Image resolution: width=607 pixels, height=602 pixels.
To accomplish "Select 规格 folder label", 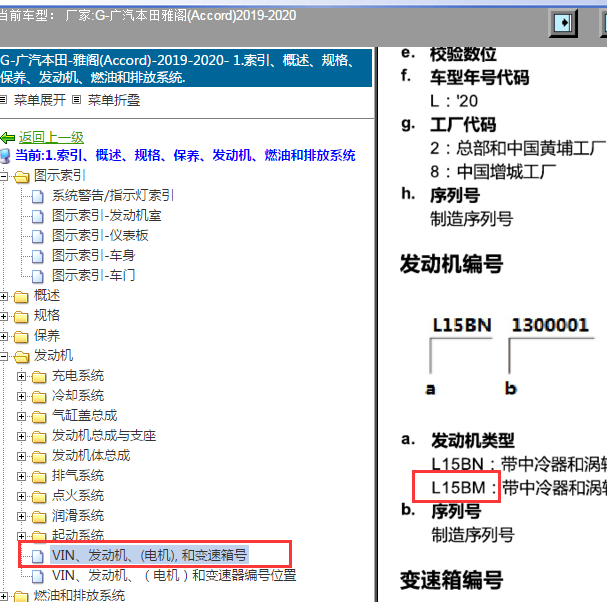I will tap(47, 315).
